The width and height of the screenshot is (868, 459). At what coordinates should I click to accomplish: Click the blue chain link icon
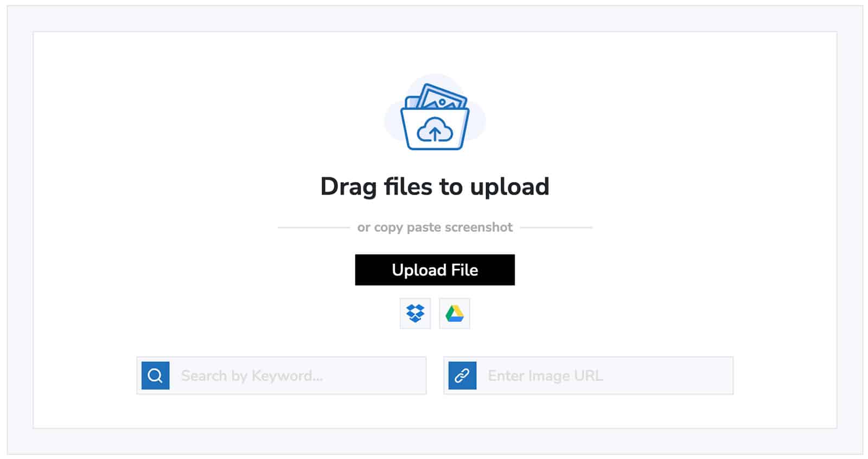pos(462,376)
